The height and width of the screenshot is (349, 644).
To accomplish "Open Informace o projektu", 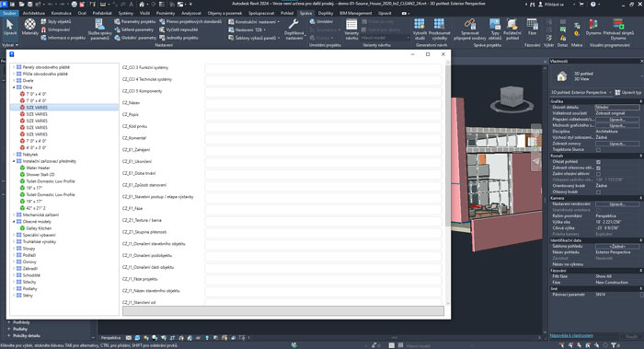I will point(63,38).
